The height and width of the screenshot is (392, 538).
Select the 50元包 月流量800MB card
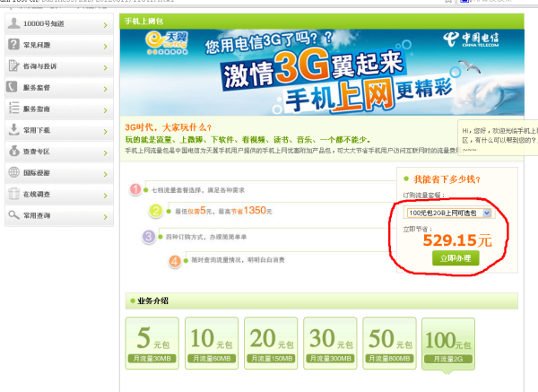coord(389,343)
